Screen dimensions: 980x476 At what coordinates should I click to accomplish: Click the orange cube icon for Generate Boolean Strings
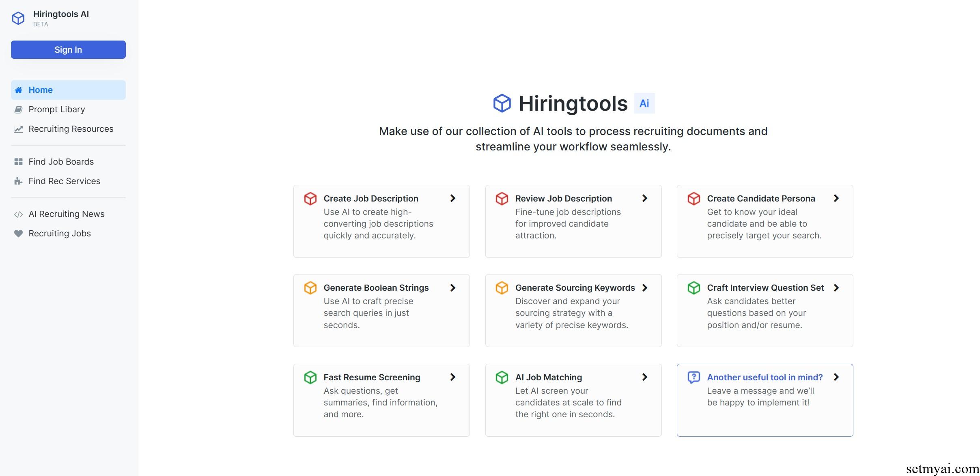(310, 288)
